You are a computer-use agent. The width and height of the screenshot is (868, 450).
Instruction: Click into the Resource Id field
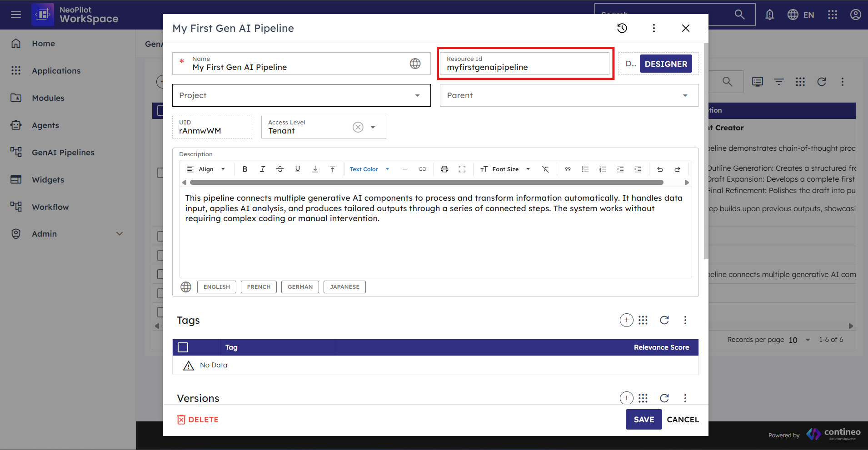pyautogui.click(x=525, y=67)
